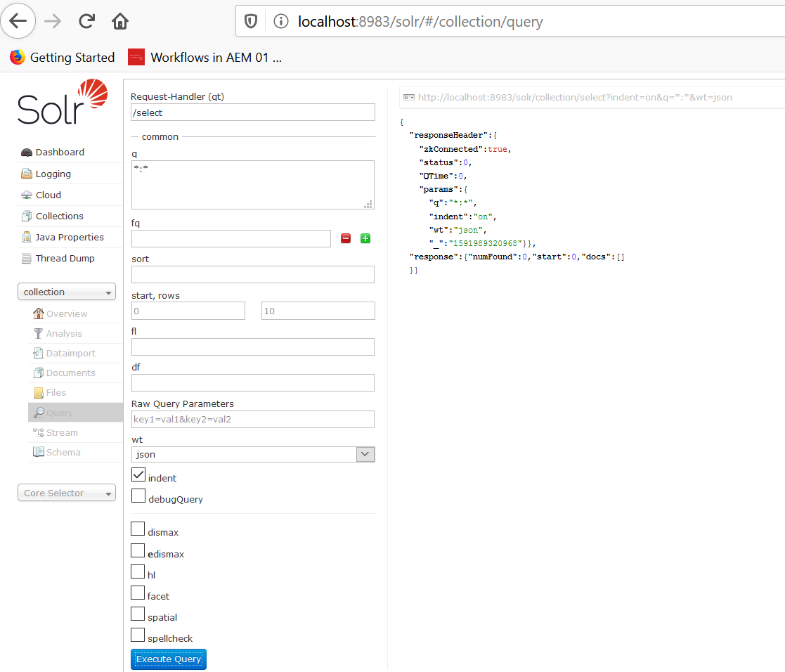
Task: View Java Properties
Action: (x=69, y=237)
